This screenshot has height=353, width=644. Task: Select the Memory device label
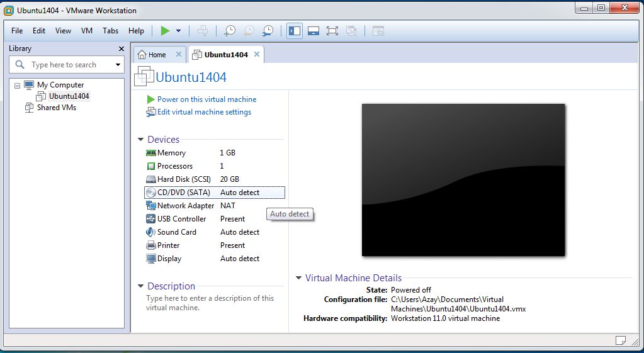tap(171, 153)
